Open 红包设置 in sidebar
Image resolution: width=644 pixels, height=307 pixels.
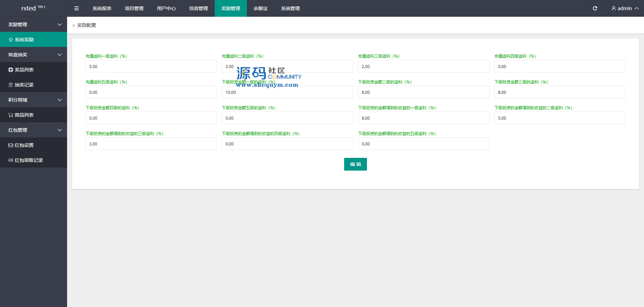click(x=34, y=145)
